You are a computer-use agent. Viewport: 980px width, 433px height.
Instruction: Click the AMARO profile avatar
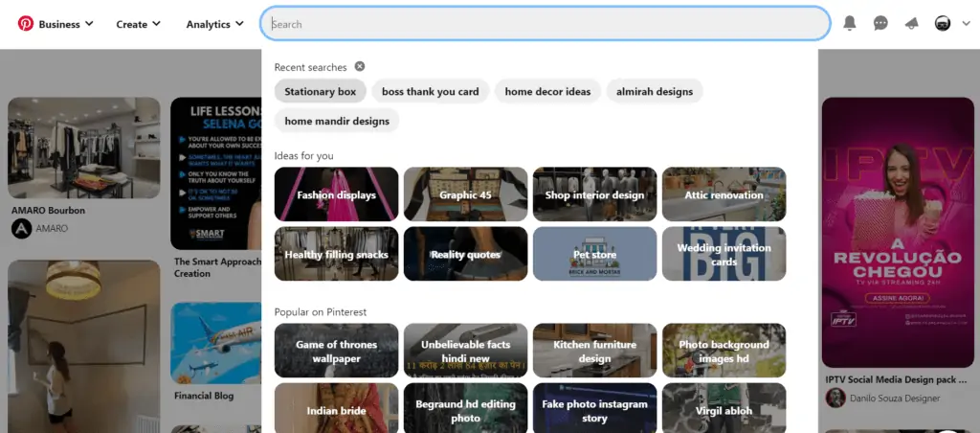[21, 229]
